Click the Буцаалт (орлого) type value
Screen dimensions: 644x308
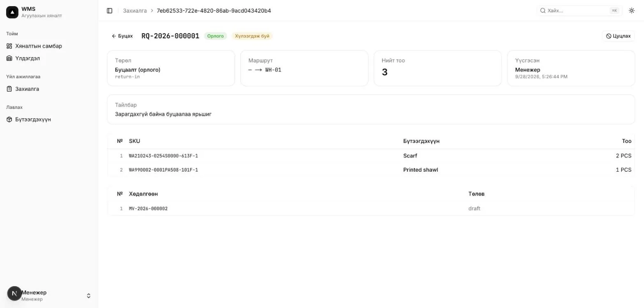point(138,70)
